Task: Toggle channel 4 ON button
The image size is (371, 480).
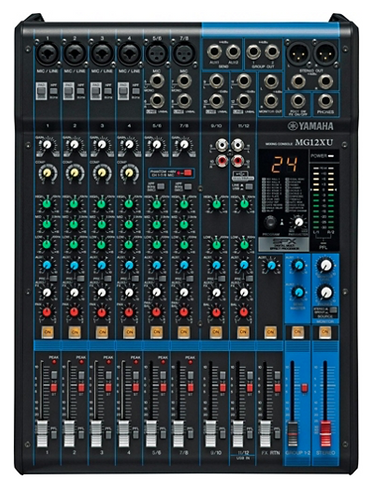Action: [130, 332]
